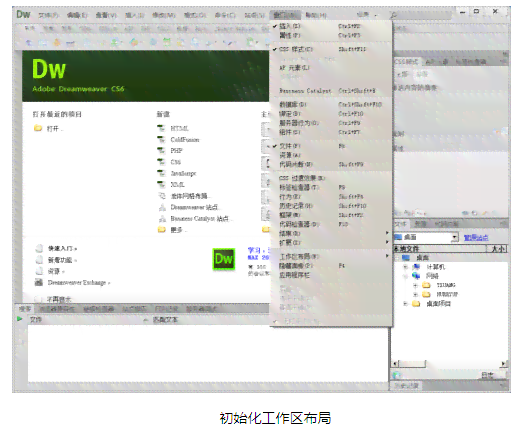Click the ColdFusion new document icon
The height and width of the screenshot is (430, 532).
click(161, 139)
